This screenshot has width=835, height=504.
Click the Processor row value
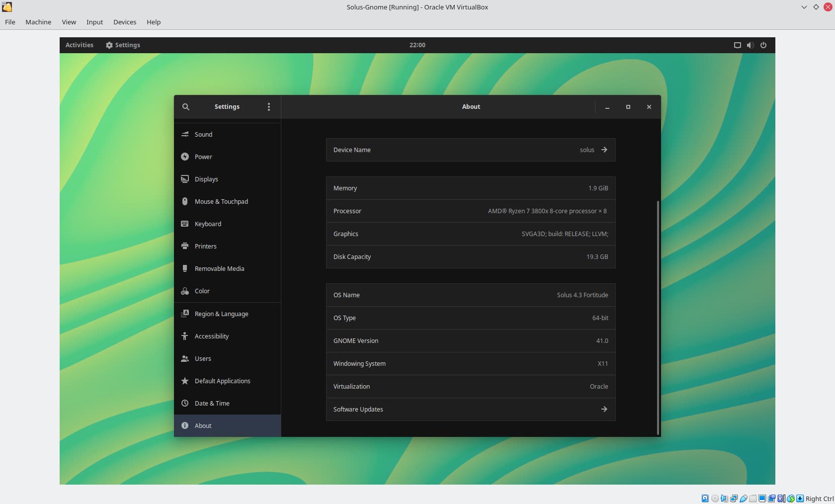pos(547,211)
